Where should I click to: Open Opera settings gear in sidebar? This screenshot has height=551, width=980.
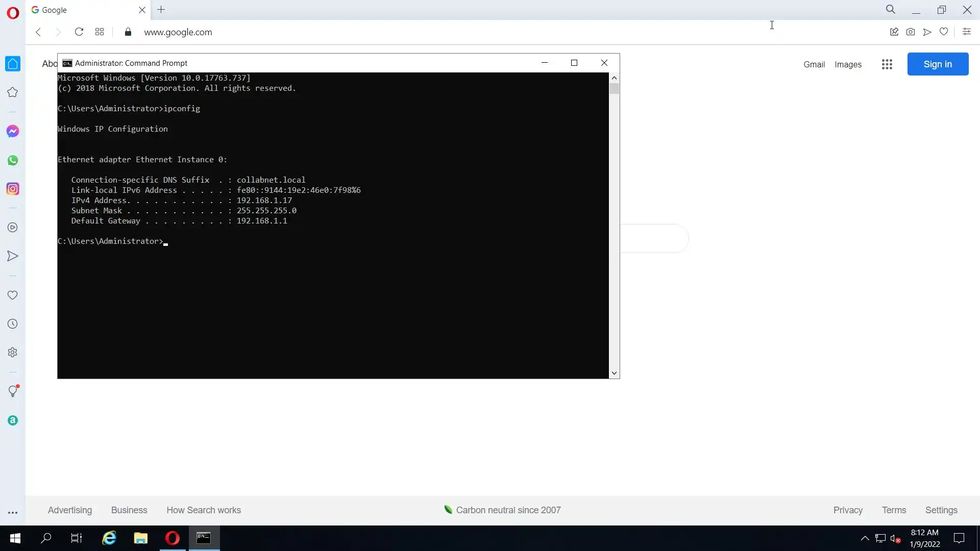13,353
